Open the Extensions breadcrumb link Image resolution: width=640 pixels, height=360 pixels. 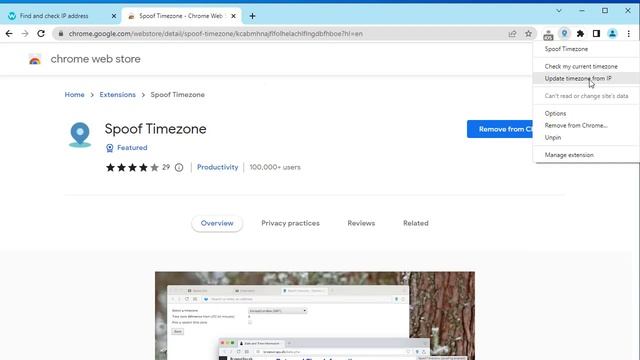coord(118,95)
